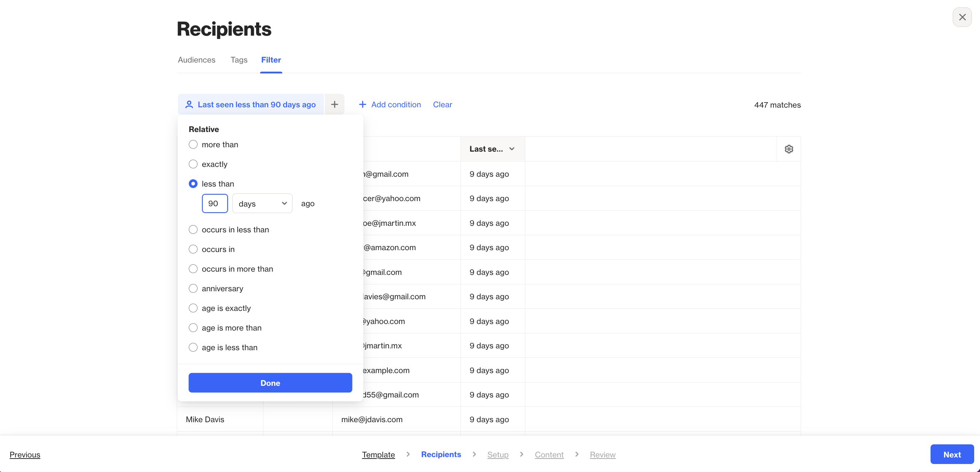Close the Recipients dialog with X

click(962, 17)
